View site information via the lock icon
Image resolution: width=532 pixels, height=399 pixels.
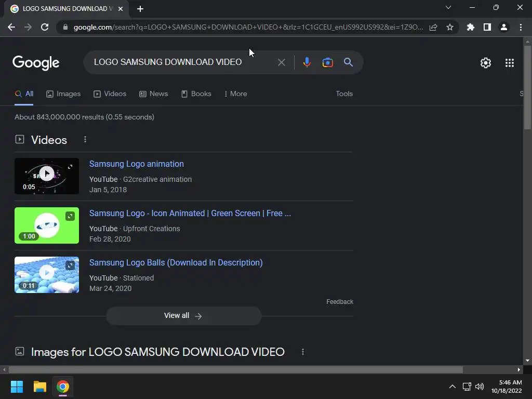(65, 27)
